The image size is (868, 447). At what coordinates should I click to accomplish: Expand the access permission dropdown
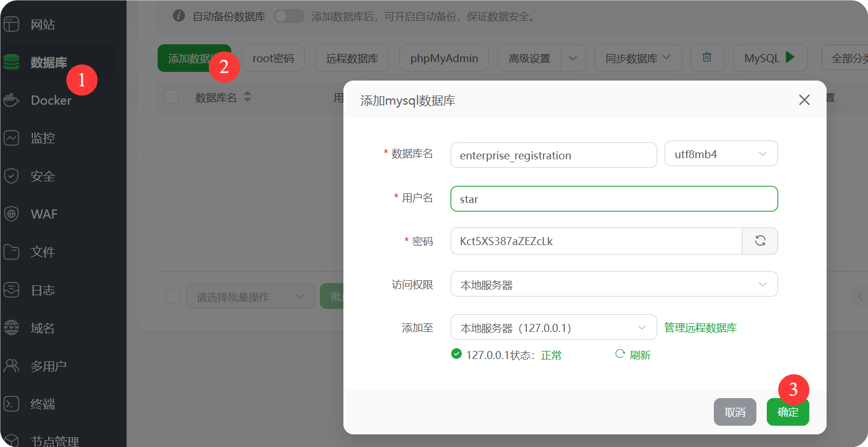(x=614, y=284)
